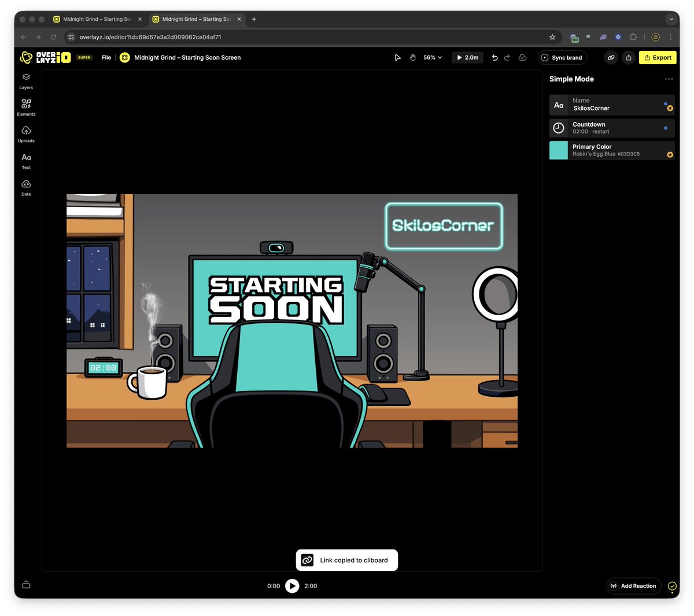The height and width of the screenshot is (616, 694).
Task: Click the project title Midnight Grind
Action: (187, 57)
